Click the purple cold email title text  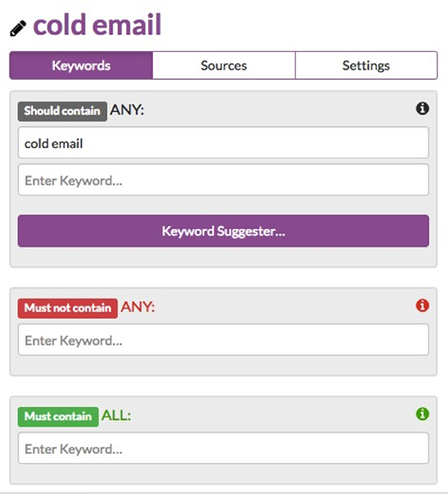click(x=98, y=24)
